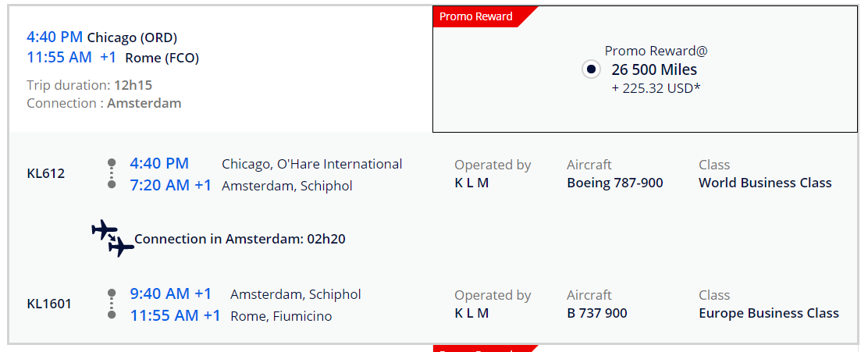Click the KL1601 flight number
868x352 pixels.
49,304
